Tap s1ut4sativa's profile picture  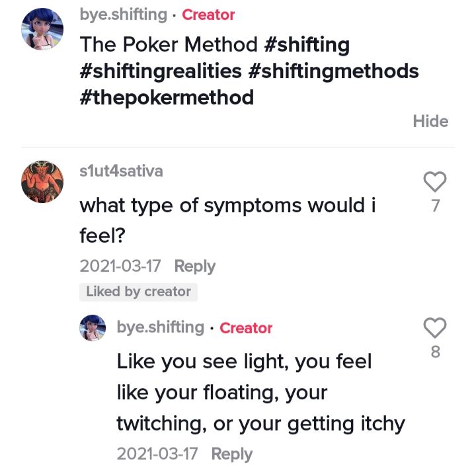tap(42, 180)
